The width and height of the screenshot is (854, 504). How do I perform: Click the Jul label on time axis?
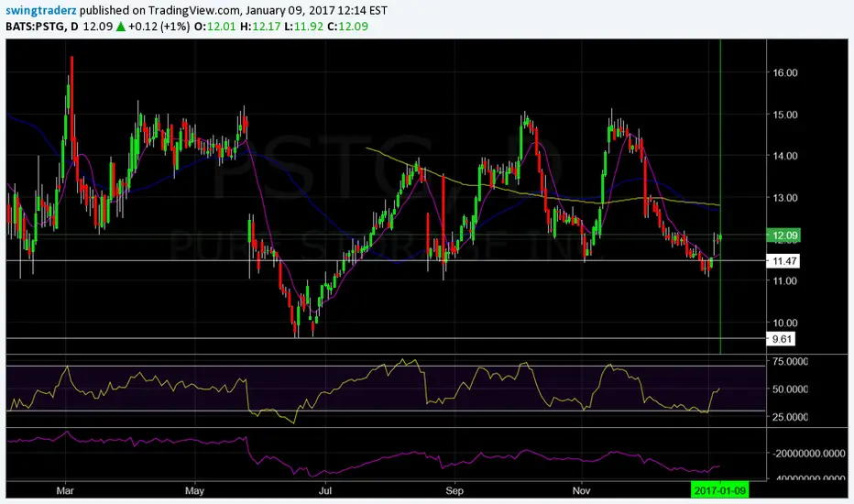click(324, 490)
